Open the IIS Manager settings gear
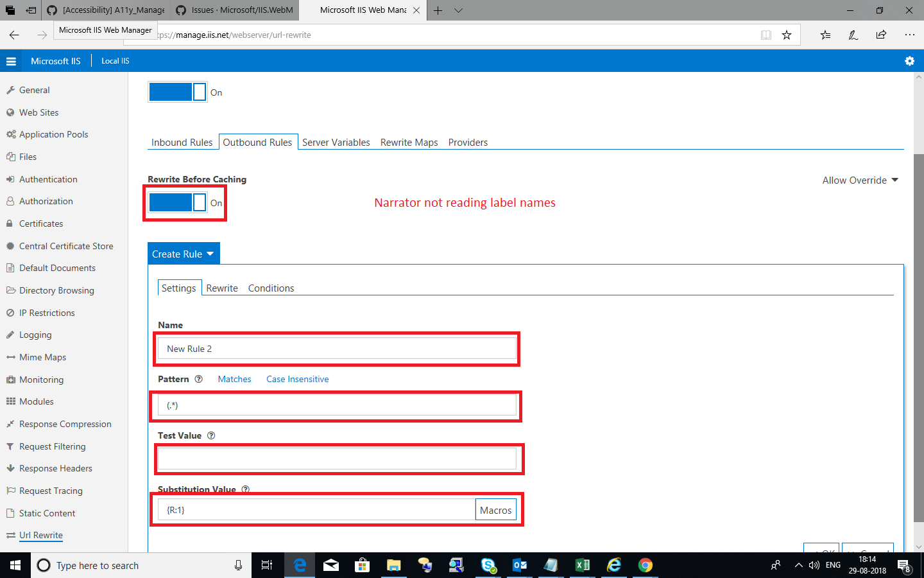The height and width of the screenshot is (578, 924). tap(909, 61)
